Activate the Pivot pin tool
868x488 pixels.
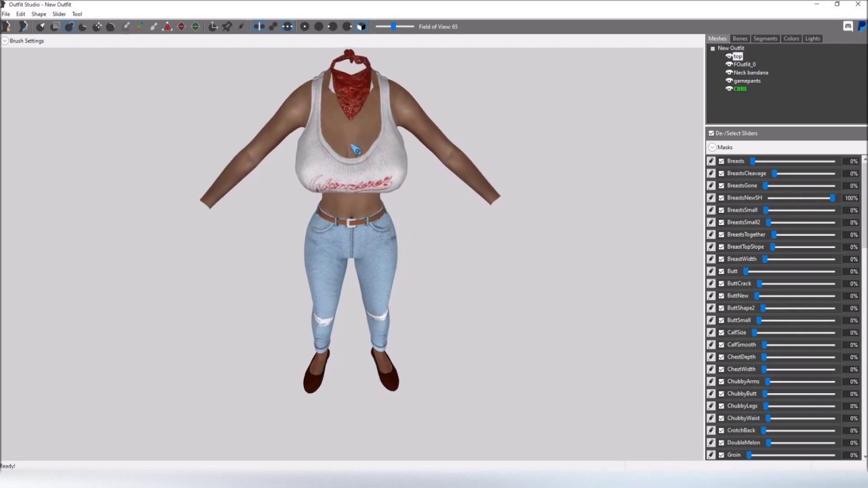[226, 26]
